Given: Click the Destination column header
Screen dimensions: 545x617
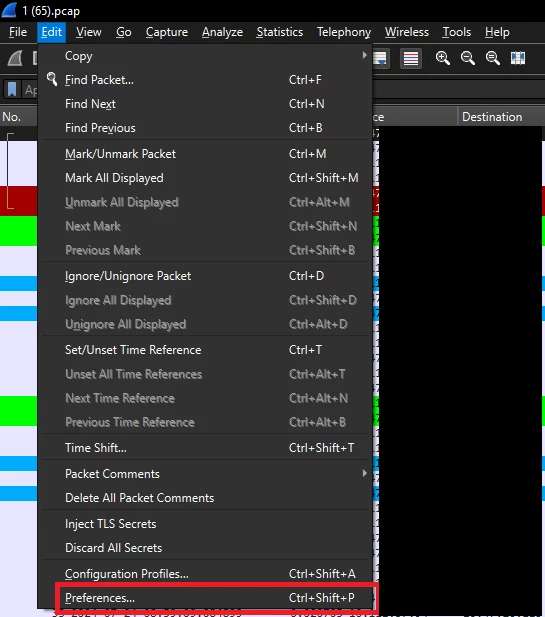Looking at the screenshot, I should point(501,117).
